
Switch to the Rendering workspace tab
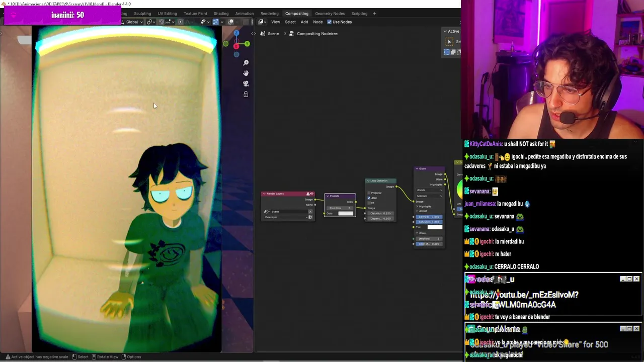269,14
